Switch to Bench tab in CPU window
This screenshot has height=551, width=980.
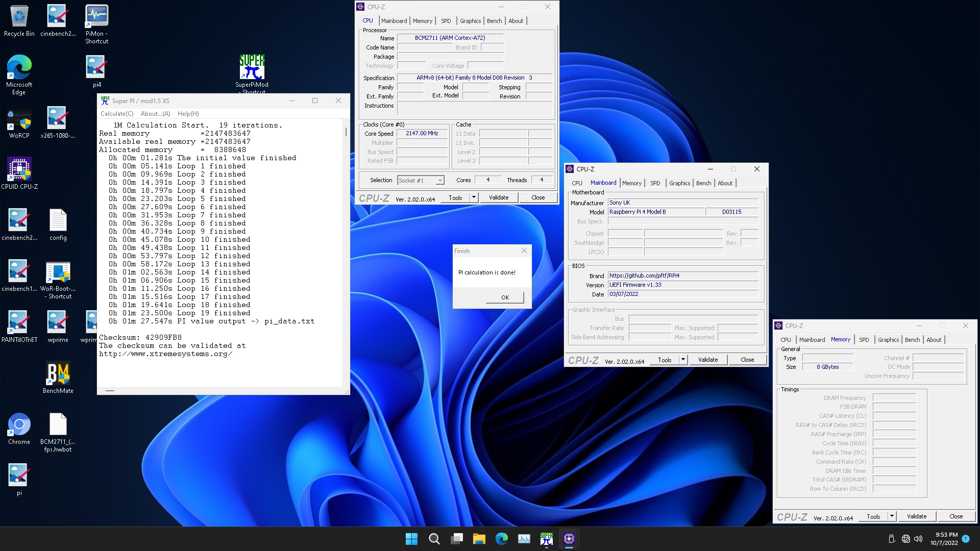(494, 21)
